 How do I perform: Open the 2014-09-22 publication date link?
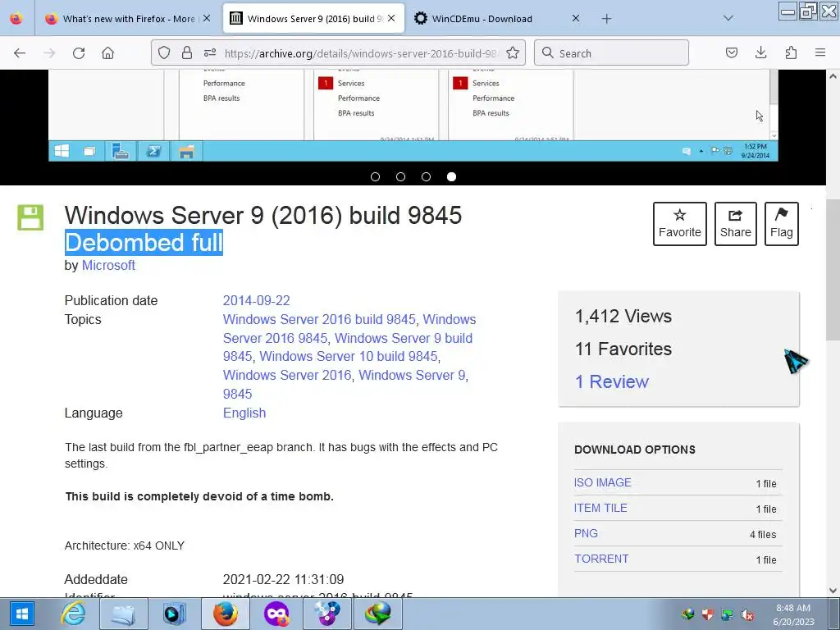coord(256,300)
